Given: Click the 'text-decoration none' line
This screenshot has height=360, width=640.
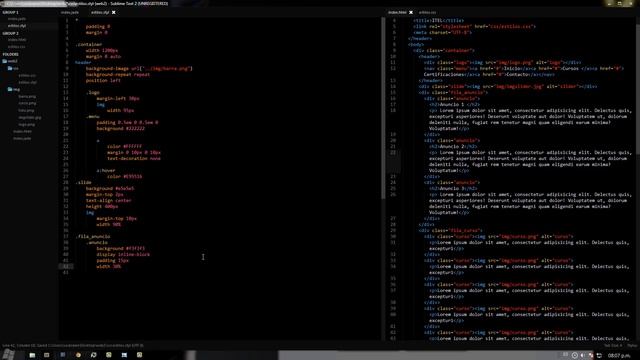Looking at the screenshot, I should pos(134,158).
